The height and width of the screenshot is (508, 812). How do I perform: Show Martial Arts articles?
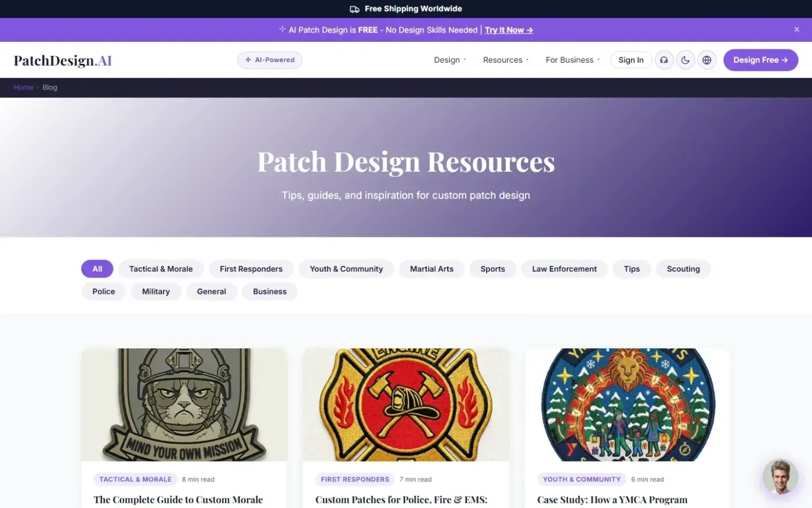click(x=432, y=269)
